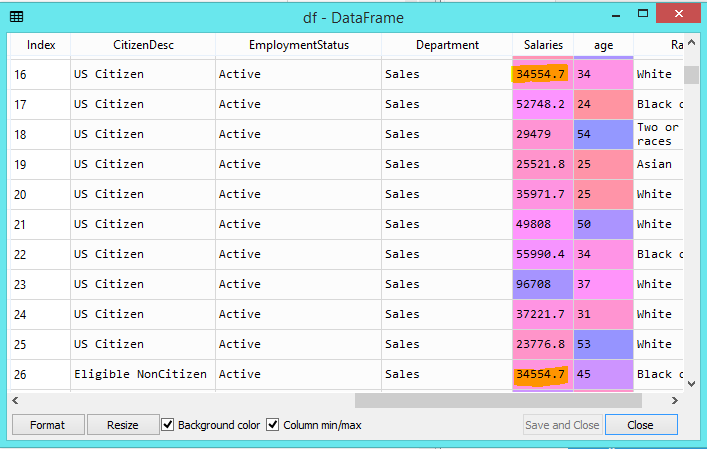This screenshot has width=707, height=449.
Task: Select the Salaries column header
Action: [x=543, y=45]
